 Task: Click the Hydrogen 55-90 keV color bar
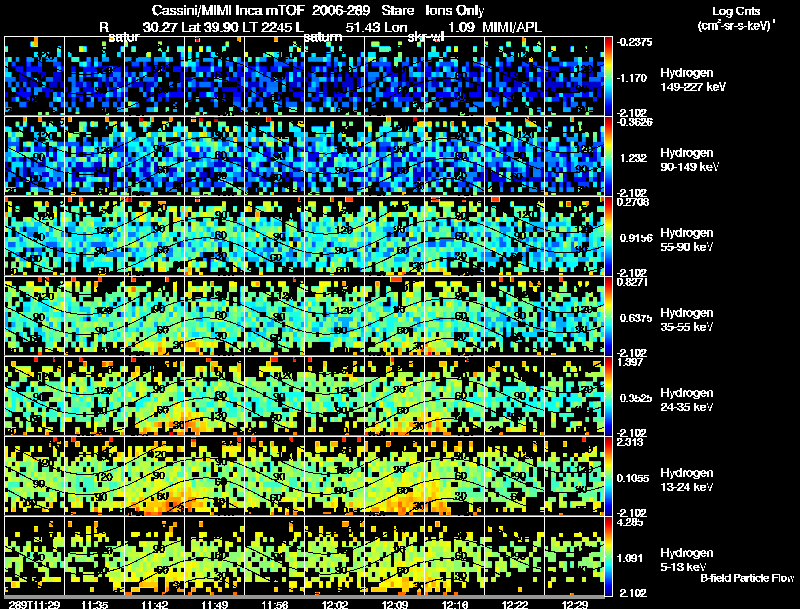pyautogui.click(x=608, y=236)
